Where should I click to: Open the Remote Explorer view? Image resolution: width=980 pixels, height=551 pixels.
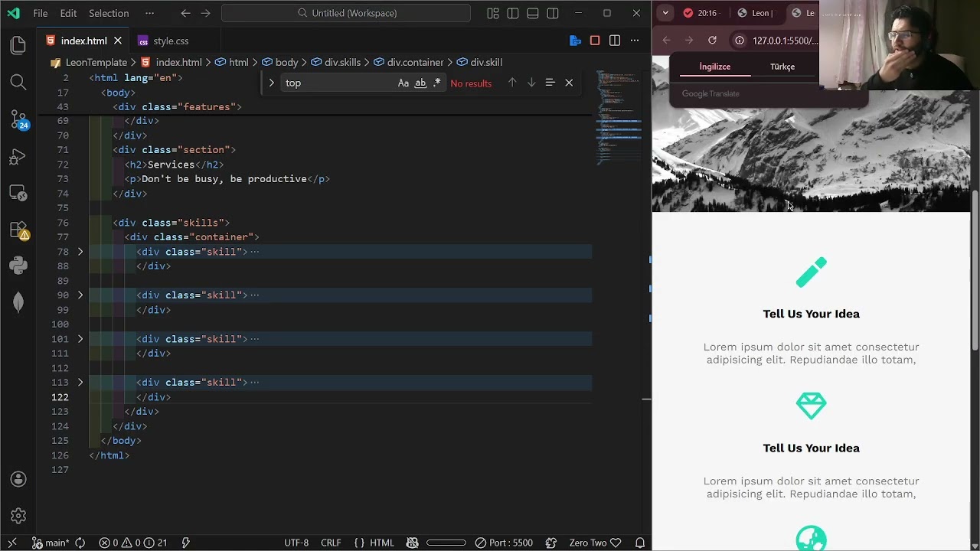[x=18, y=193]
